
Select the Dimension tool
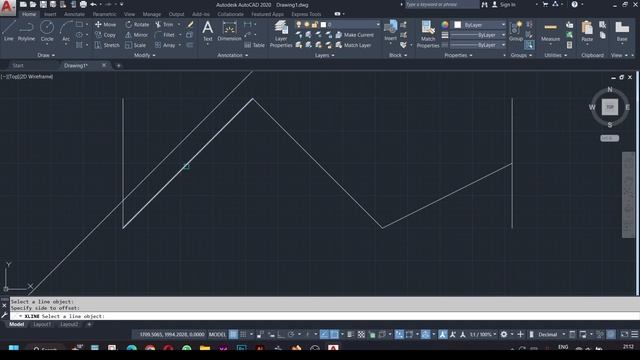click(x=229, y=31)
